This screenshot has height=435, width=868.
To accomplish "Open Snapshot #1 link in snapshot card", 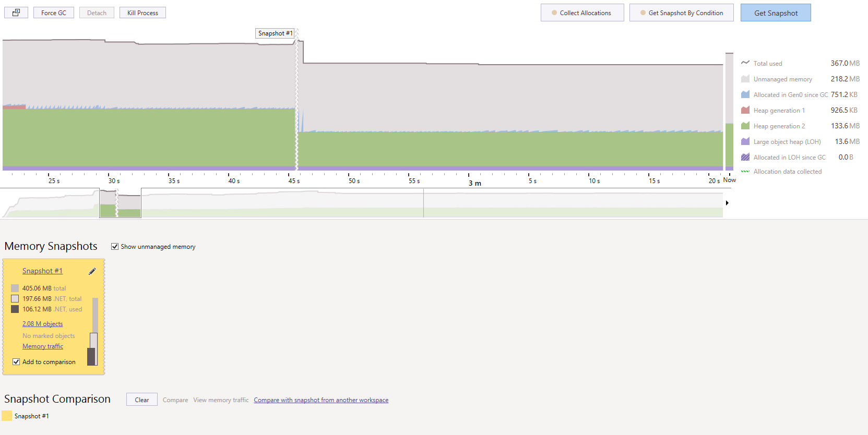I will click(42, 271).
